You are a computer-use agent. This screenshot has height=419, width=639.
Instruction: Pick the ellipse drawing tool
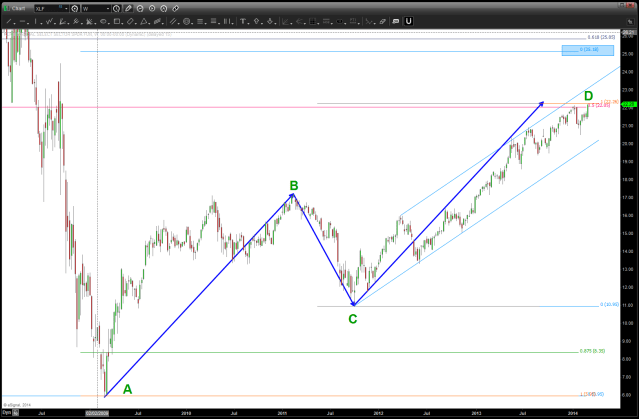(103, 21)
